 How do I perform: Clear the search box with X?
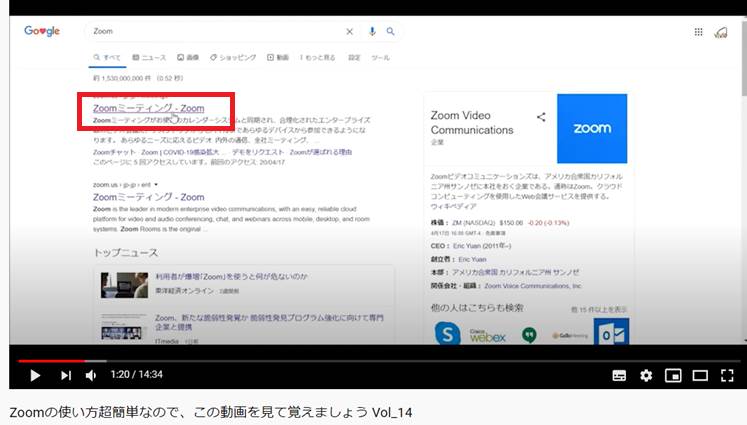coord(349,31)
